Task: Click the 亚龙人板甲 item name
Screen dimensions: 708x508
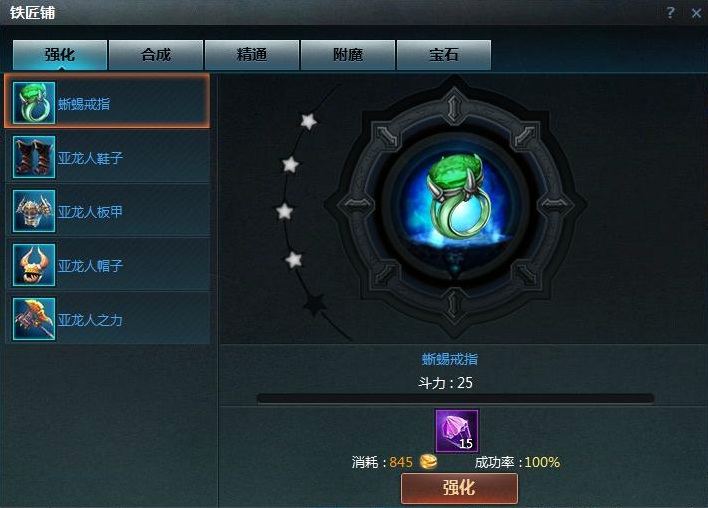Action: click(90, 212)
